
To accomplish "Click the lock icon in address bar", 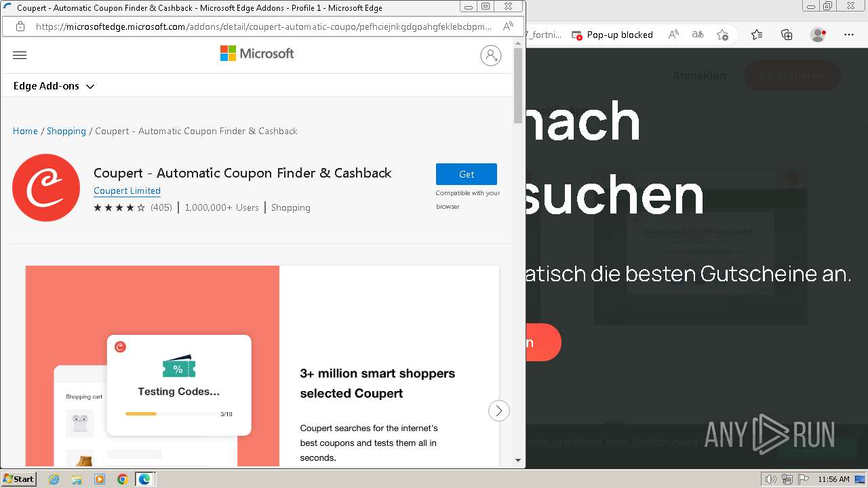I will [20, 26].
